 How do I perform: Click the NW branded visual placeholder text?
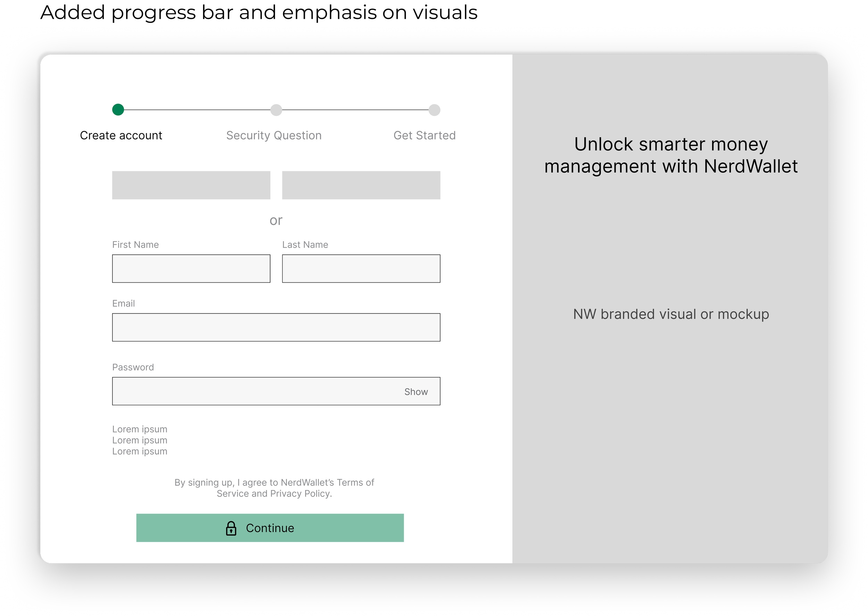click(671, 314)
